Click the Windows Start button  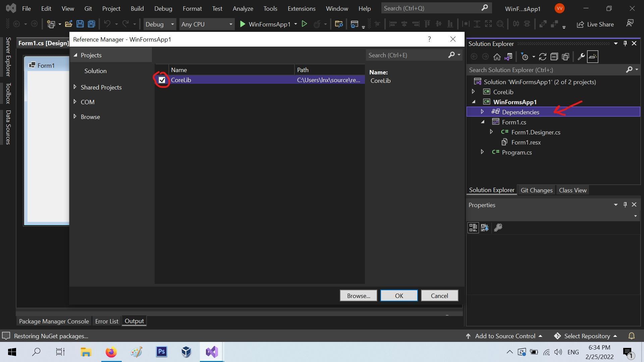pyautogui.click(x=12, y=352)
